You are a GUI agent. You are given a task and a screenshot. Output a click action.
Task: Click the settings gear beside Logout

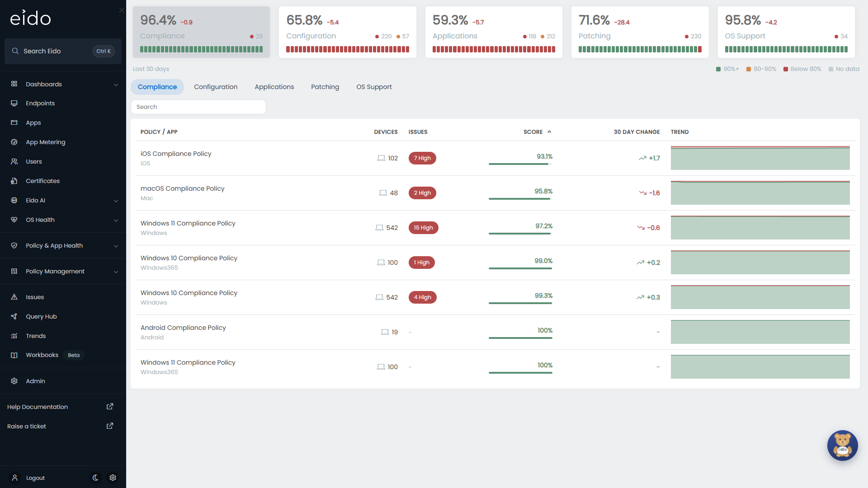tap(113, 478)
